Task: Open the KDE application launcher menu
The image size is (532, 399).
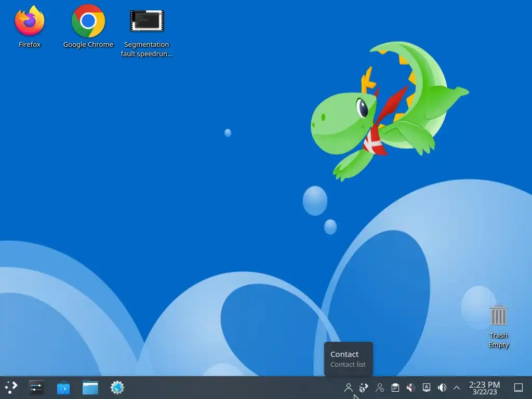Action: click(11, 388)
